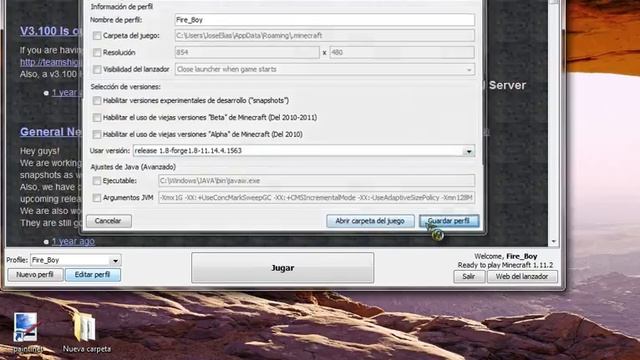Open the General News headline link

pyautogui.click(x=51, y=132)
